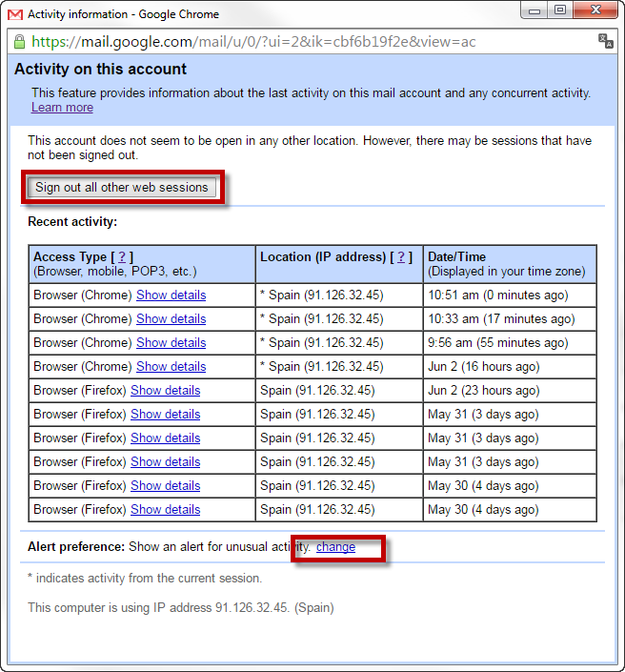This screenshot has height=672, width=625.
Task: Show details for Jun 2 (23 hours ago) entry
Action: point(165,390)
